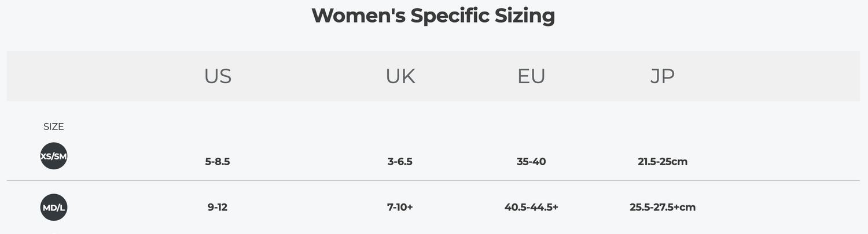
Task: Click the empty header cell left of US
Action: (75, 76)
